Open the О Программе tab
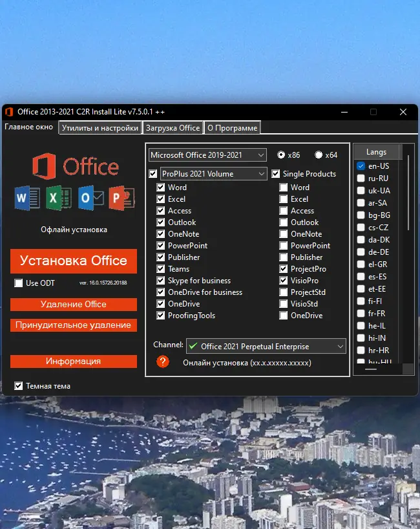 [x=232, y=128]
